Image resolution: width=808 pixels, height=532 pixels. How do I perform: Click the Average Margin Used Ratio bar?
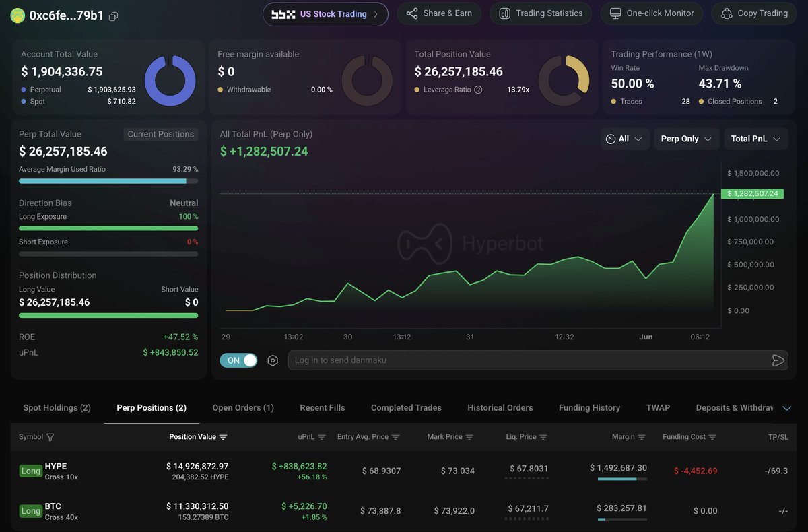pyautogui.click(x=108, y=181)
